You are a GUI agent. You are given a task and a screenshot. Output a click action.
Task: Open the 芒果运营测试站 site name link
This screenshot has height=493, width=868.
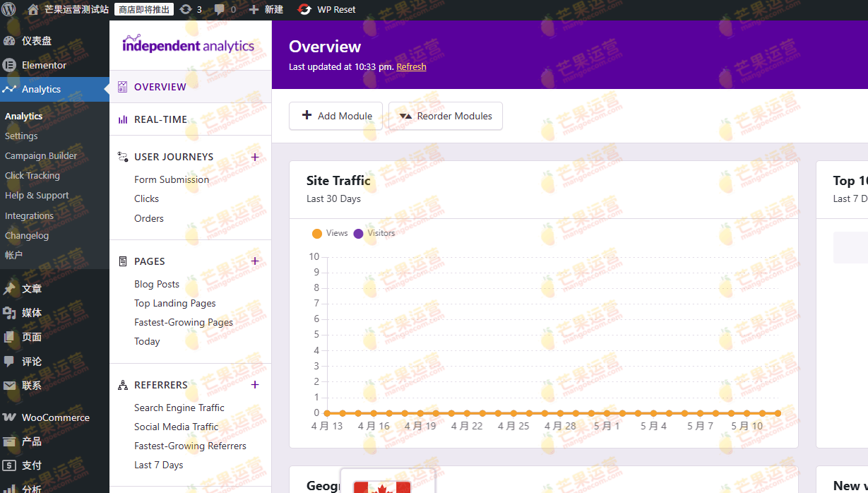click(x=76, y=9)
